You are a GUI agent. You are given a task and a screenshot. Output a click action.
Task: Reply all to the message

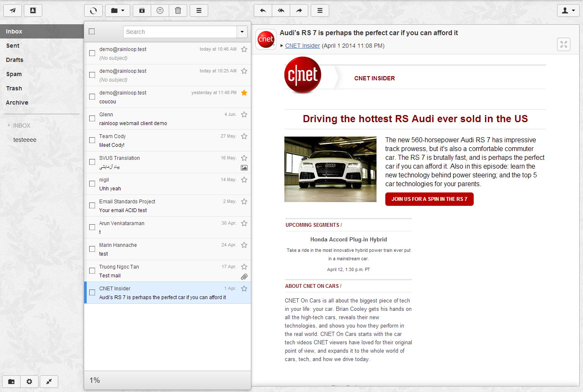tap(281, 10)
